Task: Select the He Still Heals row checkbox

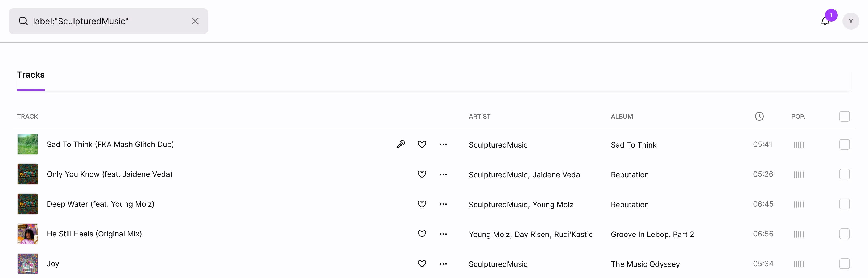Action: click(x=844, y=234)
